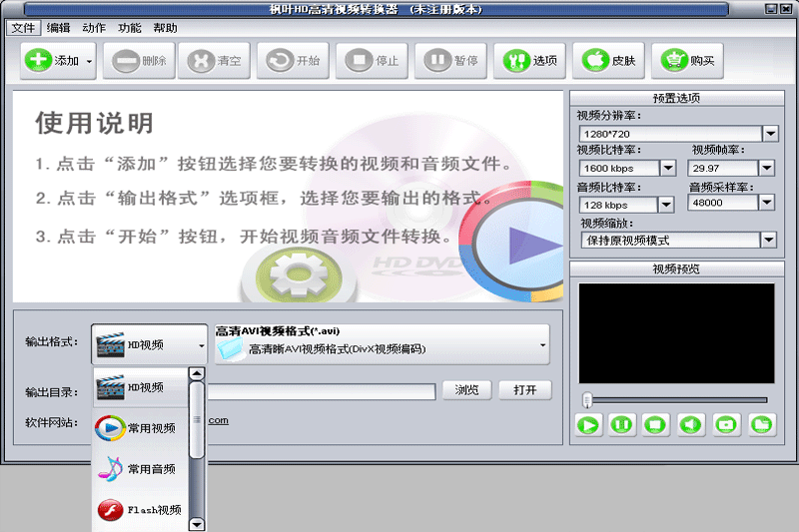The height and width of the screenshot is (532, 799).
Task: Click the 浏览 browse button
Action: (467, 390)
